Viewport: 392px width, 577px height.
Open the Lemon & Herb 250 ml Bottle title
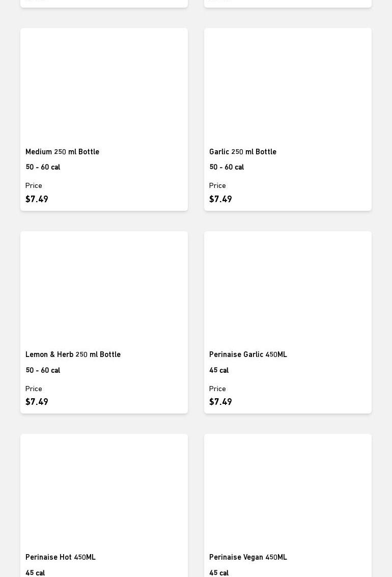[x=73, y=354]
